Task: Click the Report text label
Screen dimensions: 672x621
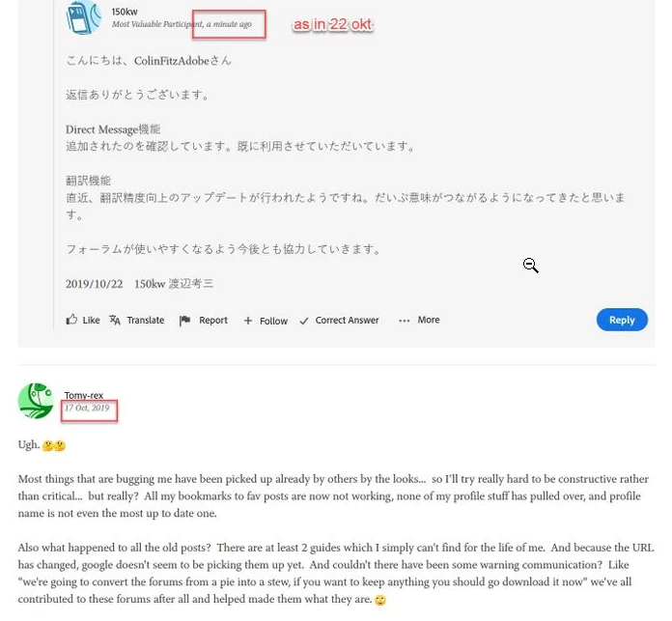Action: click(x=213, y=320)
